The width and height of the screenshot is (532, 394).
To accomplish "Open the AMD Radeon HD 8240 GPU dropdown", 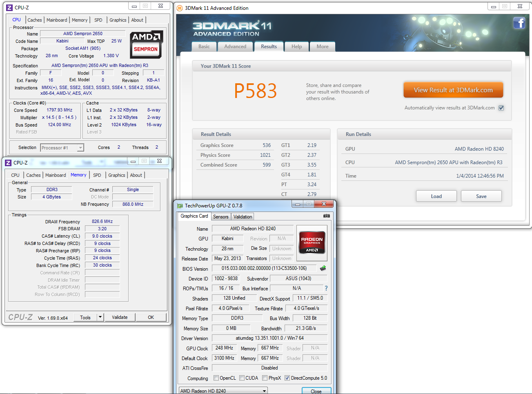I will click(x=223, y=391).
